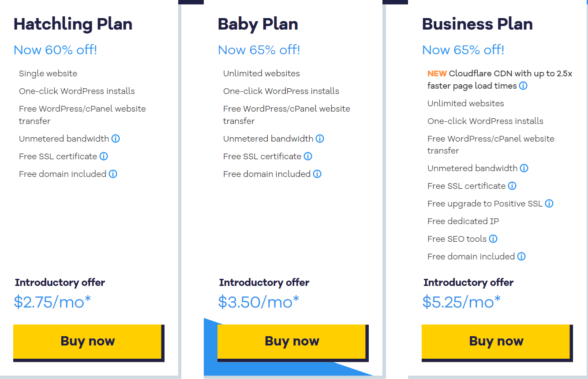588x379 pixels.
Task: Open the Free domain info tooltip for Hatchling Plan
Action: coord(113,174)
